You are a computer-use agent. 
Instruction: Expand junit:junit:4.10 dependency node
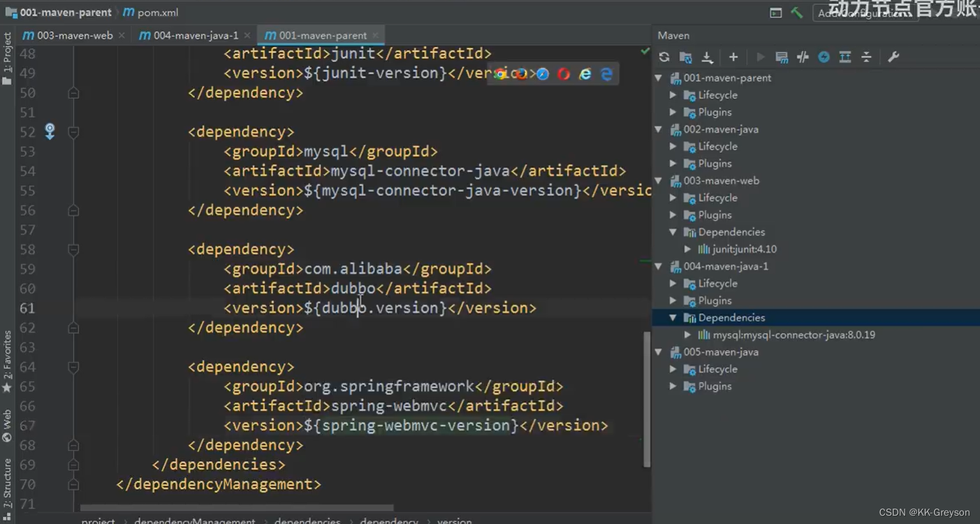click(x=687, y=249)
